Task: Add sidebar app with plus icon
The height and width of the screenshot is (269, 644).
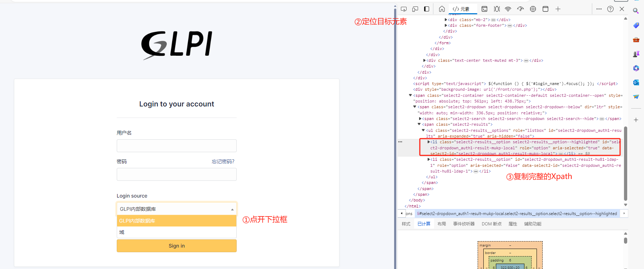Action: point(636,120)
